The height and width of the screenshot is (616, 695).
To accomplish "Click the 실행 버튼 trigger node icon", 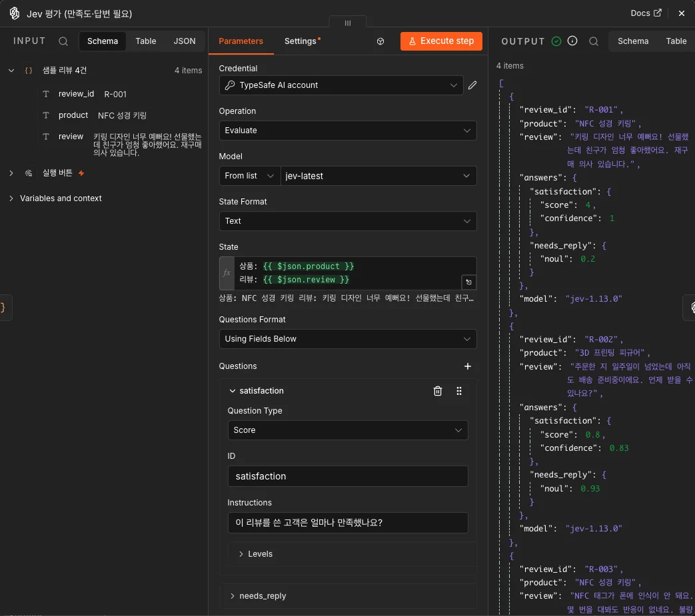I will (29, 173).
